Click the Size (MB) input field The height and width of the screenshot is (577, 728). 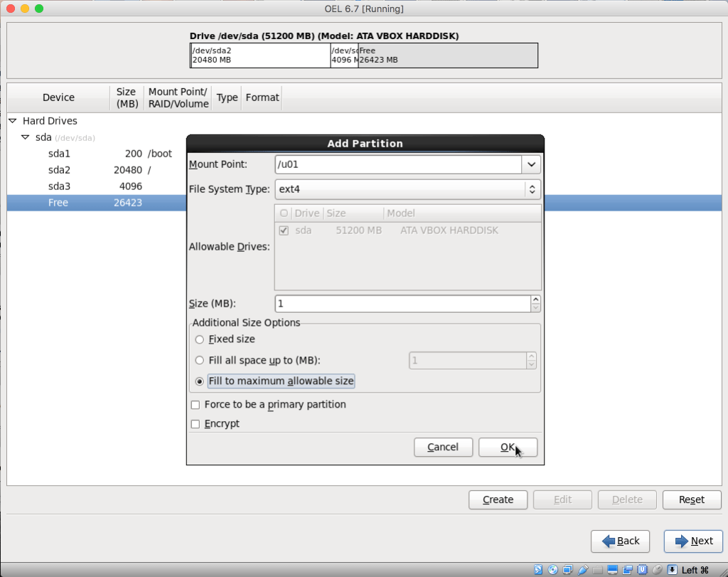coord(402,304)
